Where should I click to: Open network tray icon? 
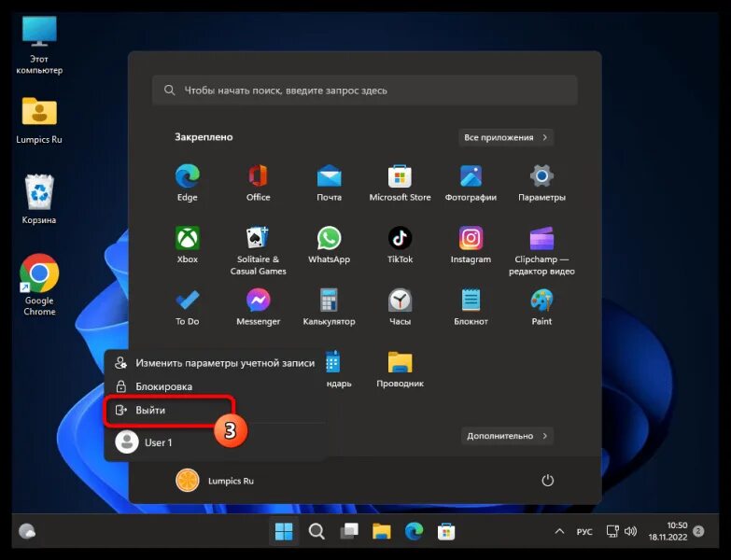(612, 531)
